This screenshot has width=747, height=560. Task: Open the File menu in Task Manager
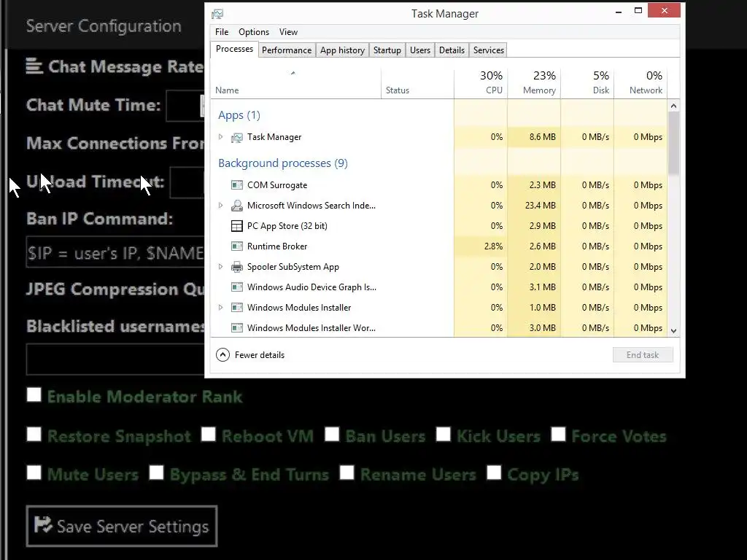coord(222,32)
